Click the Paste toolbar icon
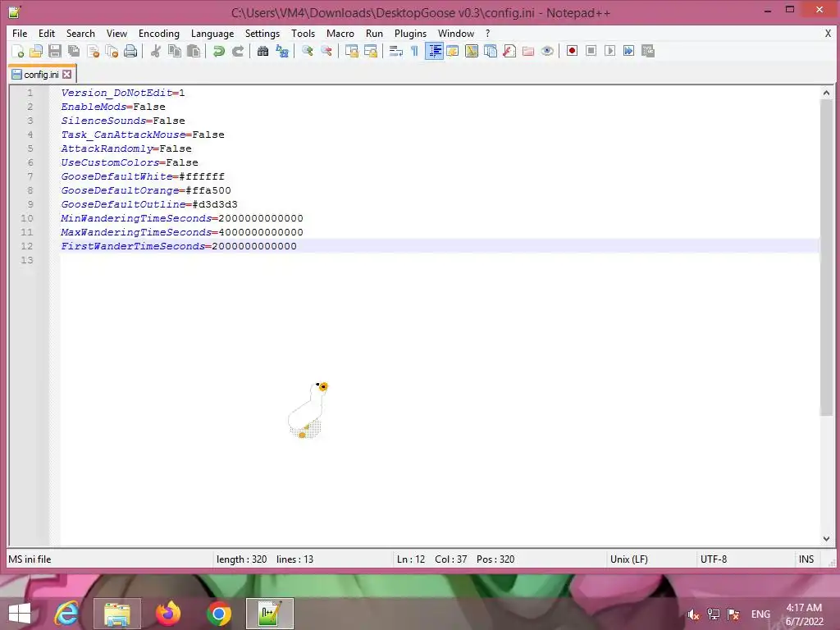The width and height of the screenshot is (840, 630). [x=194, y=51]
